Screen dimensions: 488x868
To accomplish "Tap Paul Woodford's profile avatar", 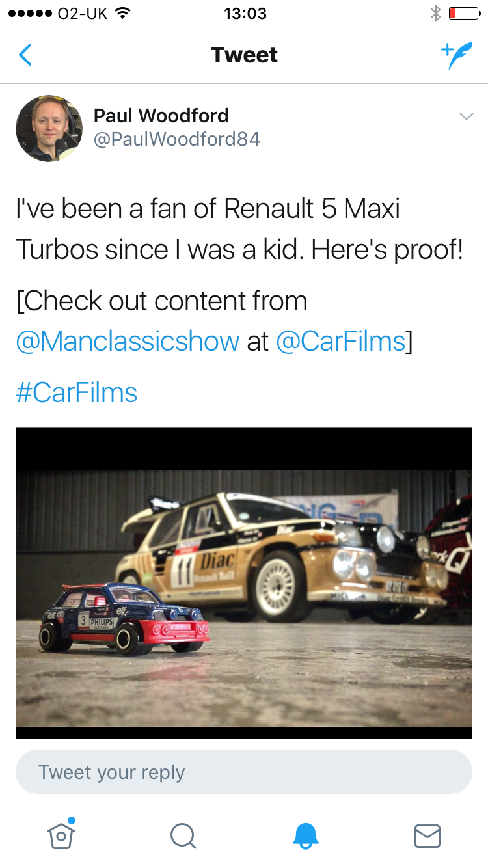I will point(49,128).
